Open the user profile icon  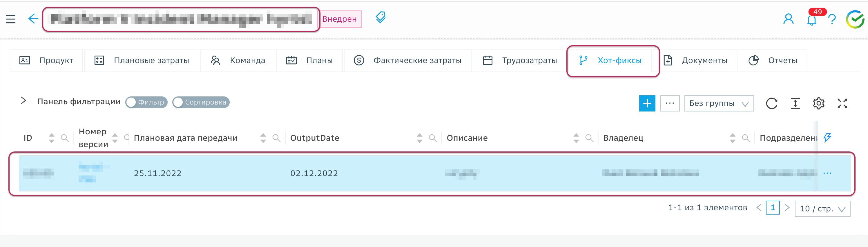[x=788, y=19]
